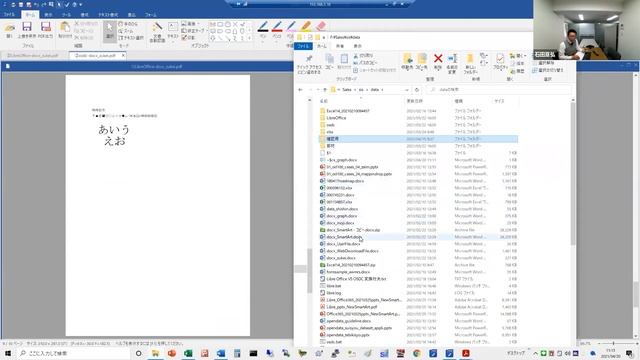Select the Text box tool
This screenshot has height=360, width=640.
click(x=173, y=27)
